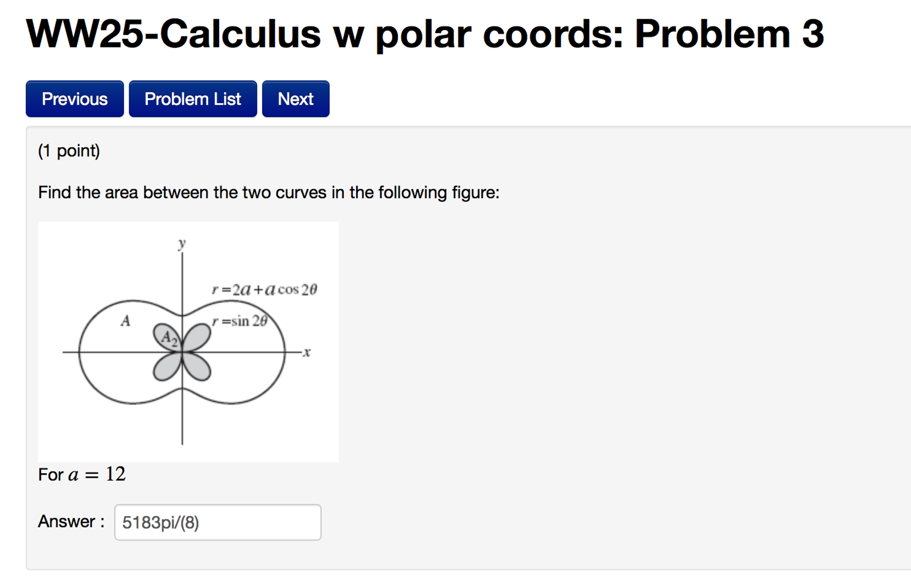Click the lower-right shaded petal
This screenshot has height=588, width=911.
[197, 366]
